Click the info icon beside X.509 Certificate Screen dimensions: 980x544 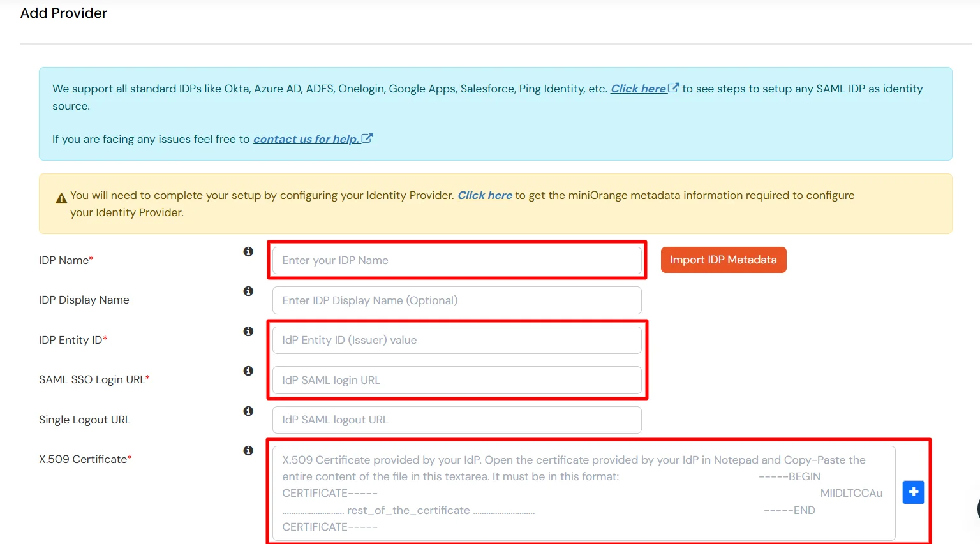pyautogui.click(x=248, y=450)
